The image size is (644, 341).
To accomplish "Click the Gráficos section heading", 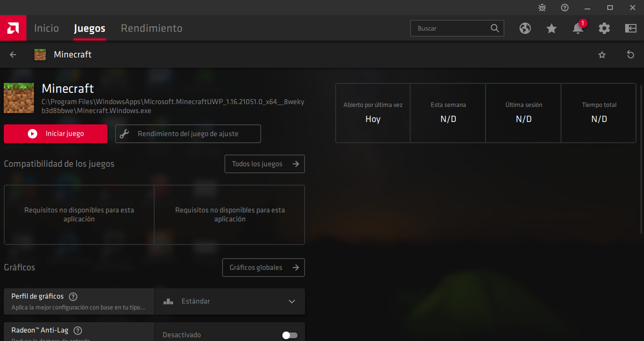I will click(x=19, y=268).
